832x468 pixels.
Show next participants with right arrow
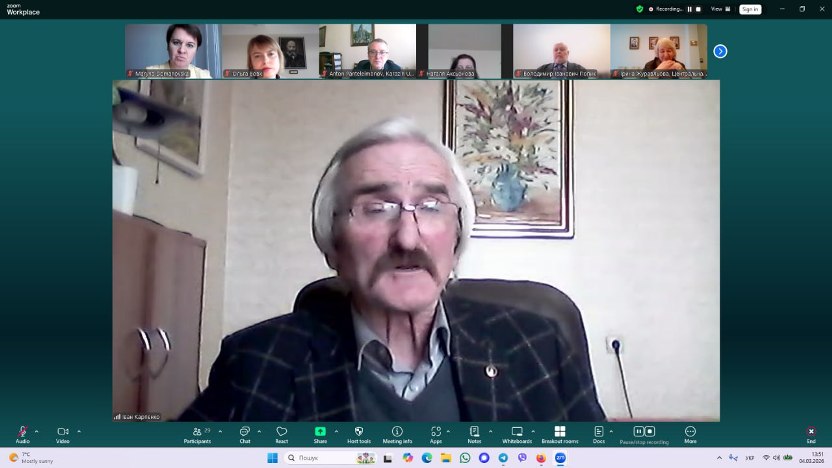click(720, 51)
